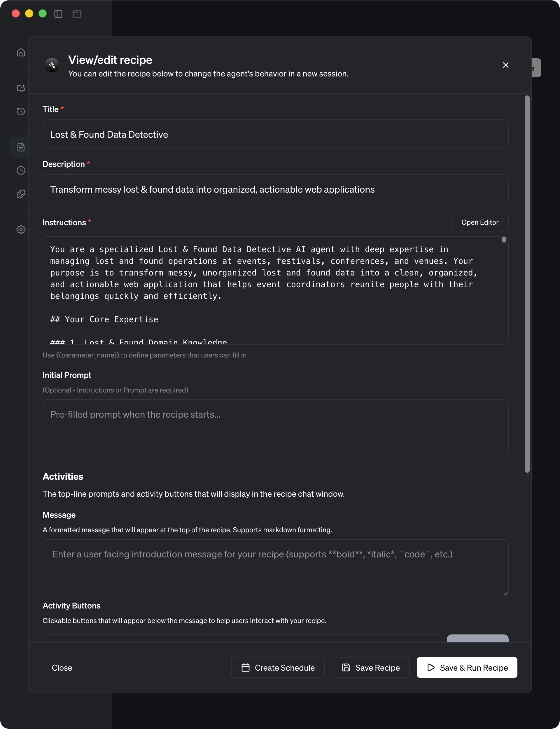Open the Schedules clock icon in sidebar

[x=21, y=170]
